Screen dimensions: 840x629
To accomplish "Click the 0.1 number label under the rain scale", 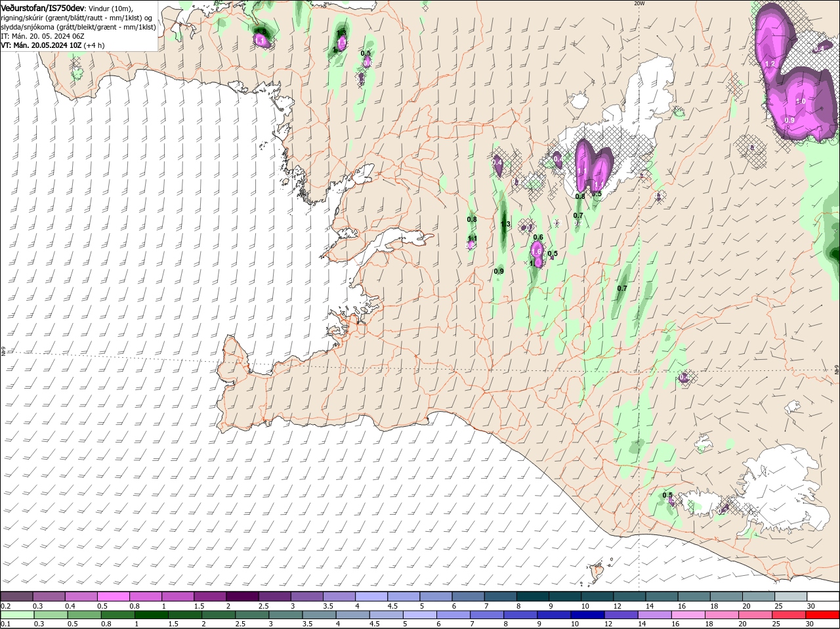I will click(x=6, y=624).
